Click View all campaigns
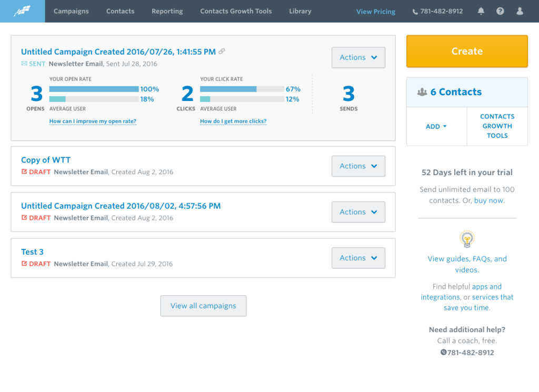The image size is (539, 392). 203,306
